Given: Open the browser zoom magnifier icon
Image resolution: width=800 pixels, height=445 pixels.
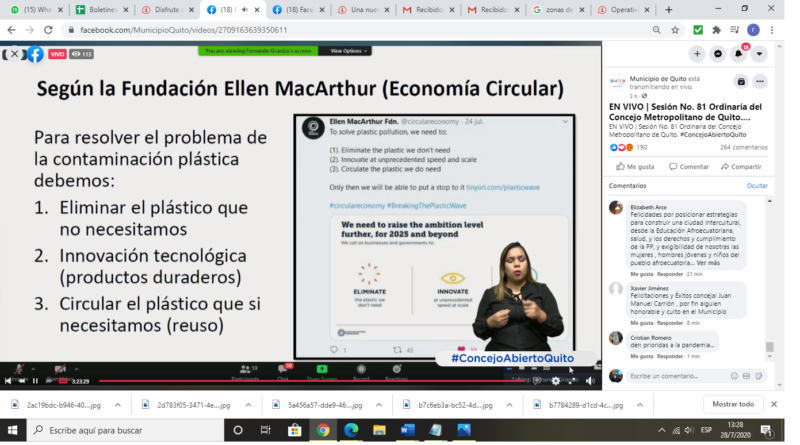Looking at the screenshot, I should [657, 30].
